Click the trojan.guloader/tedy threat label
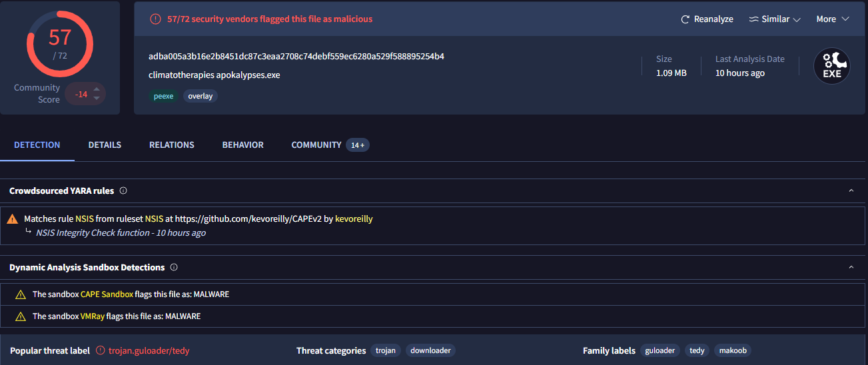 149,350
